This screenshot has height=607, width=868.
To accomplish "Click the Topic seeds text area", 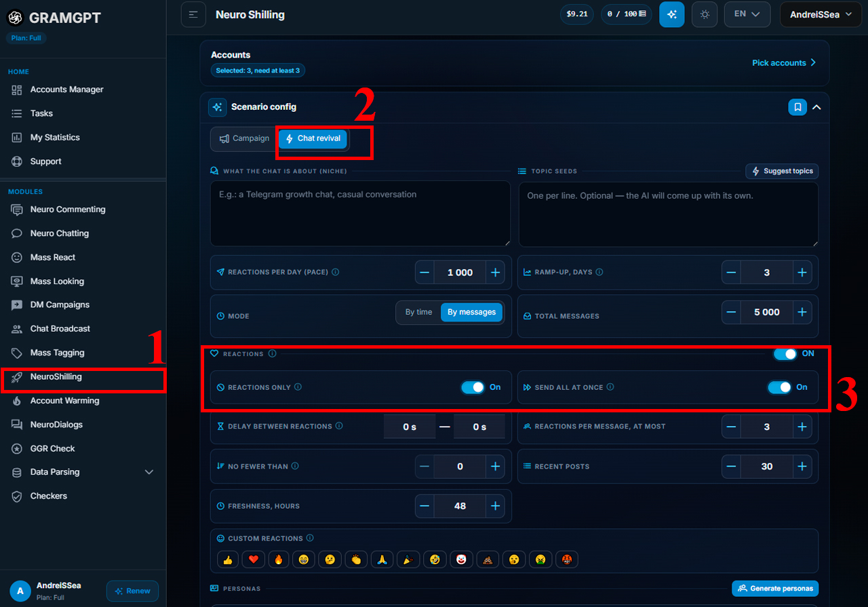I will tap(669, 213).
